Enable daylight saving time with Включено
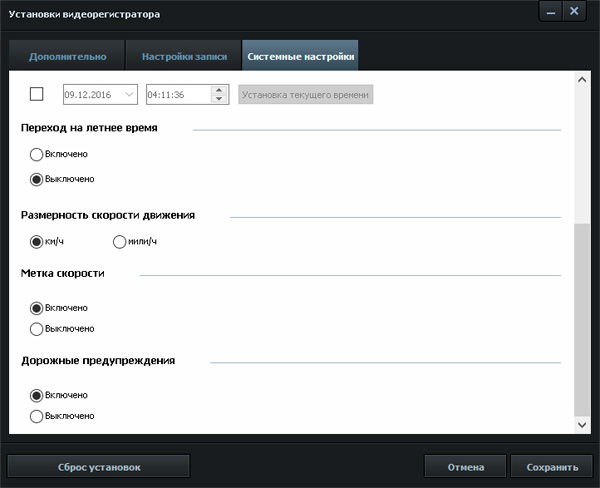Viewport: 600px width, 488px height. click(x=37, y=154)
